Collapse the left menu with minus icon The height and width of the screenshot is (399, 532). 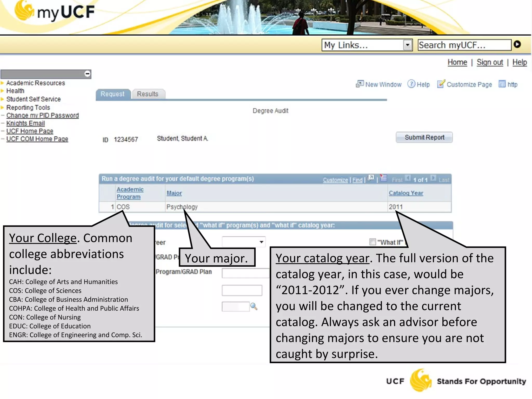[88, 74]
